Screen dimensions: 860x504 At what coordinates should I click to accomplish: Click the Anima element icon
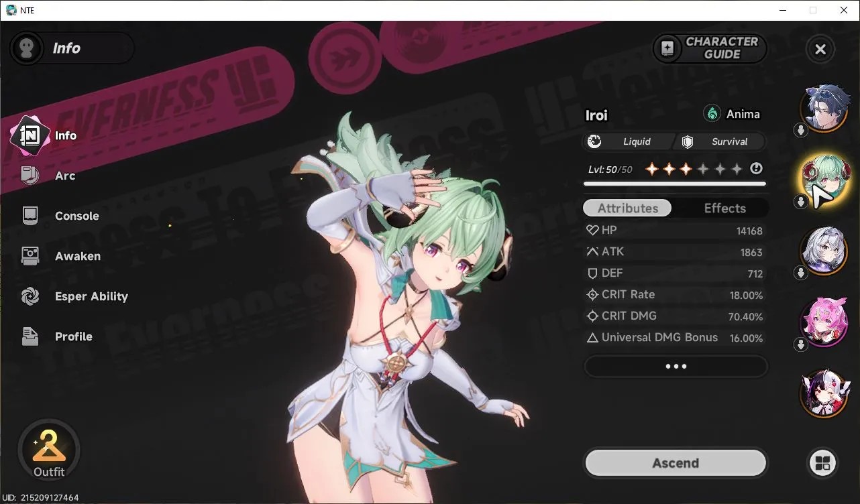[x=712, y=114]
